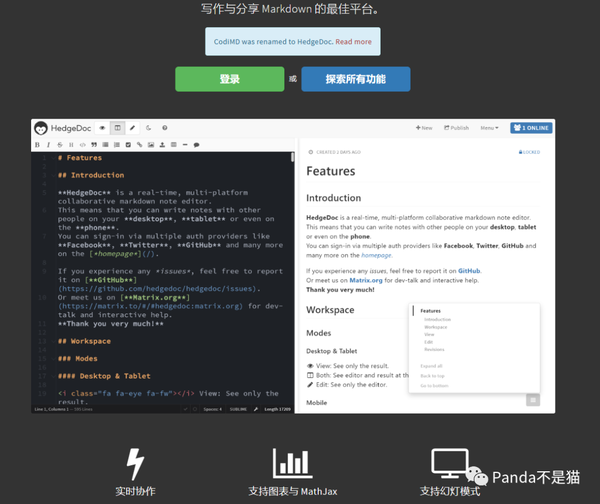Screen dimensions: 600x504
Task: Select Features in the table of contents
Action: click(x=430, y=311)
